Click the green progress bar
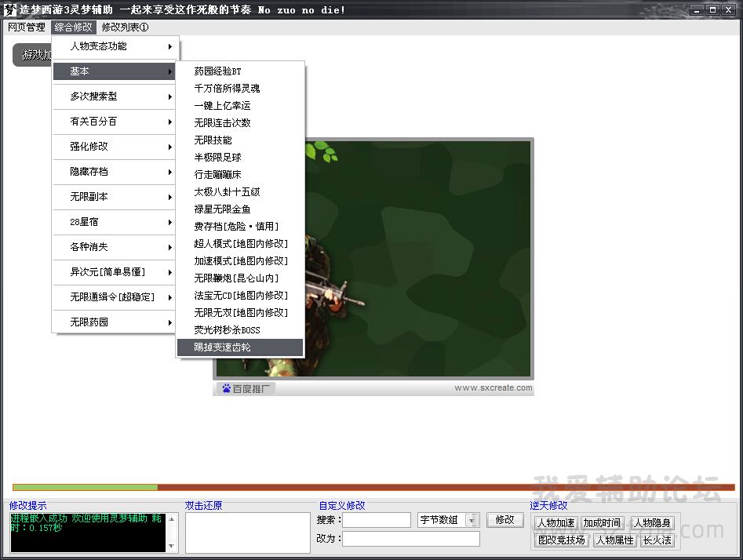Viewport: 743px width, 560px height. (x=85, y=487)
